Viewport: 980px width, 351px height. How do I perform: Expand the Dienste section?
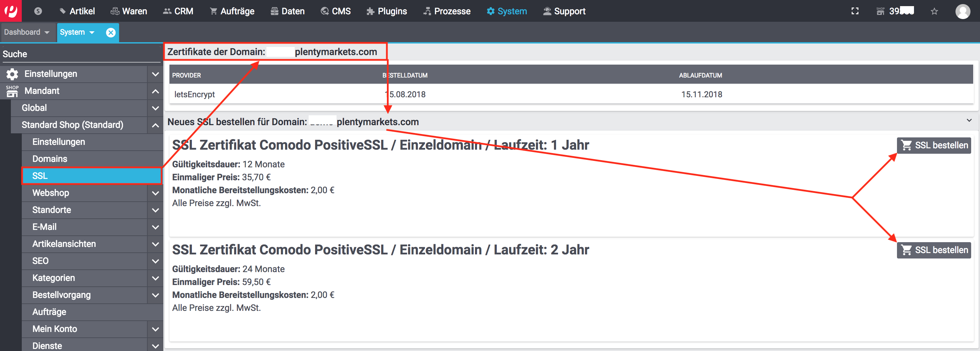click(155, 346)
